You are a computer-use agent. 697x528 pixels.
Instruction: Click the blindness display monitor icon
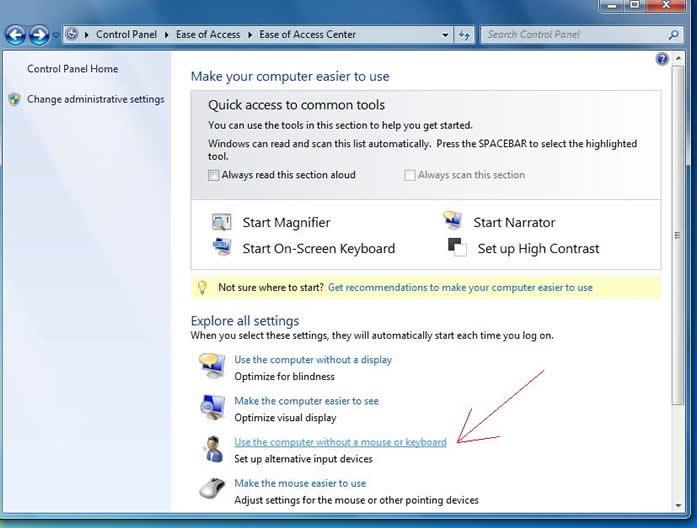pyautogui.click(x=212, y=366)
